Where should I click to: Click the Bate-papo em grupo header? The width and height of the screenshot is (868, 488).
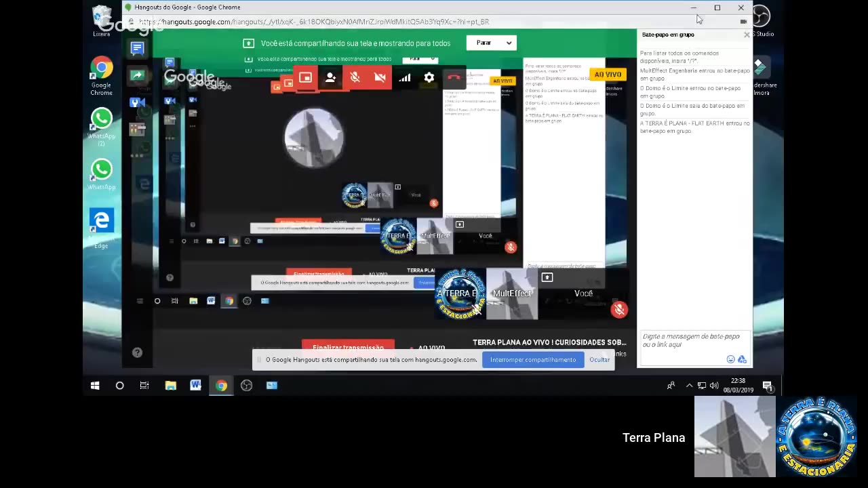pyautogui.click(x=668, y=35)
